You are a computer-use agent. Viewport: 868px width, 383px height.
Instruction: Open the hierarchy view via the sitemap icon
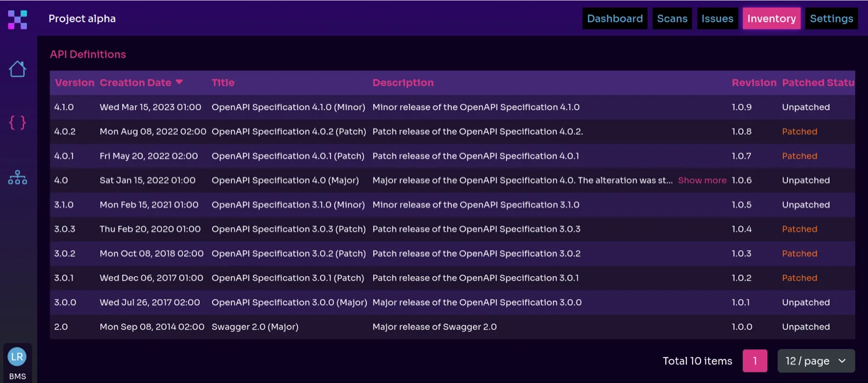tap(17, 177)
